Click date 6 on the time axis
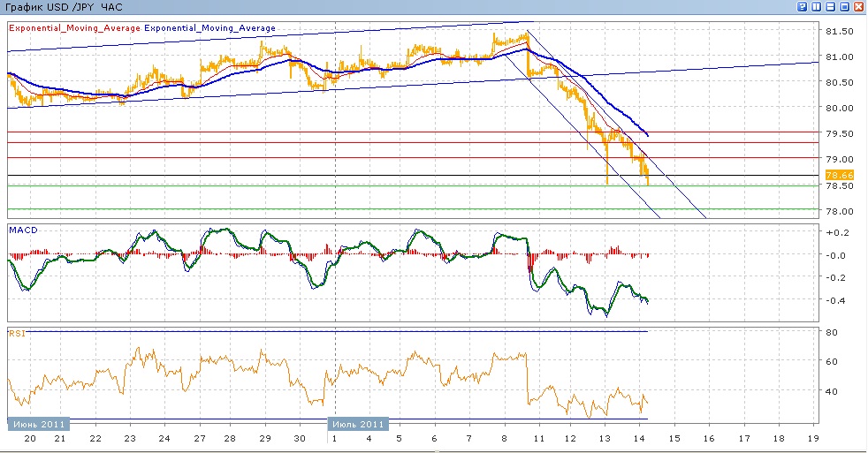This screenshot has width=868, height=453. point(435,439)
